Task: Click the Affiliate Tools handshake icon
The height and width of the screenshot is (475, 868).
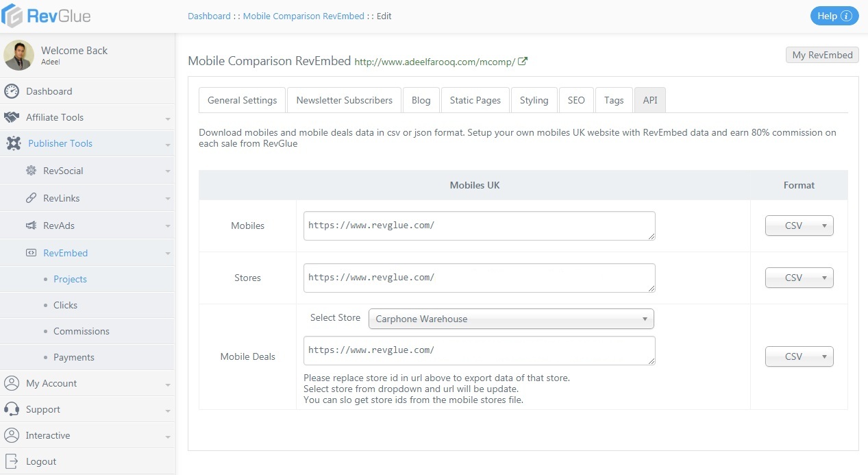Action: (x=12, y=117)
